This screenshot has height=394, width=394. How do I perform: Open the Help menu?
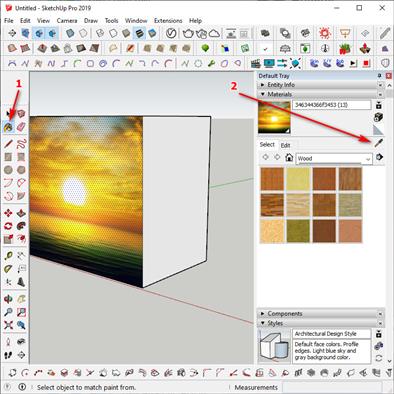pos(195,21)
